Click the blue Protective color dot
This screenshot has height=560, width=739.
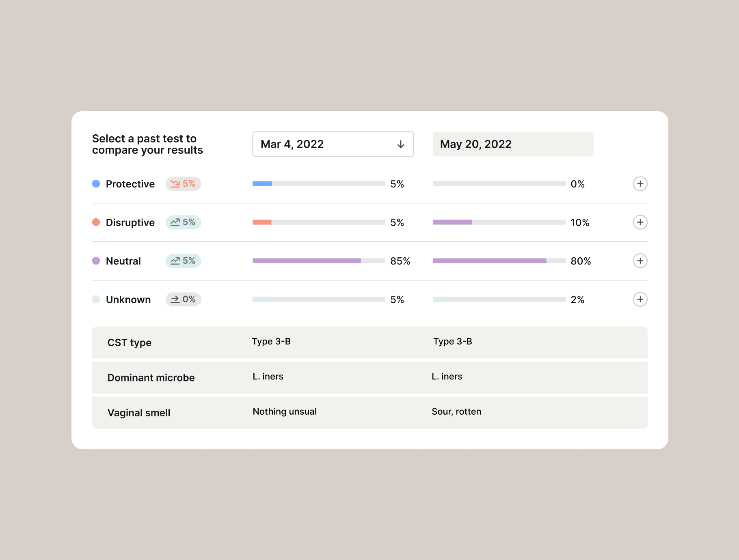[x=96, y=184]
